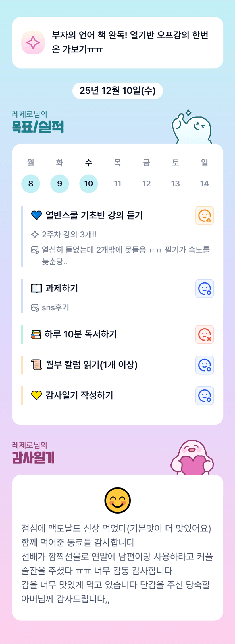Click the smiling emoji in gratitude diary
Viewport: 235px width, 644px height.
(x=117, y=500)
